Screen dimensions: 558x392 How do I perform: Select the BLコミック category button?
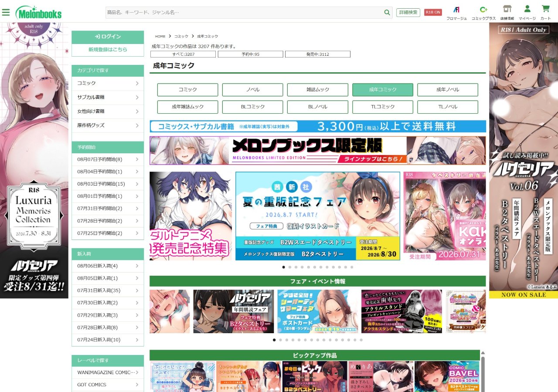click(x=252, y=107)
